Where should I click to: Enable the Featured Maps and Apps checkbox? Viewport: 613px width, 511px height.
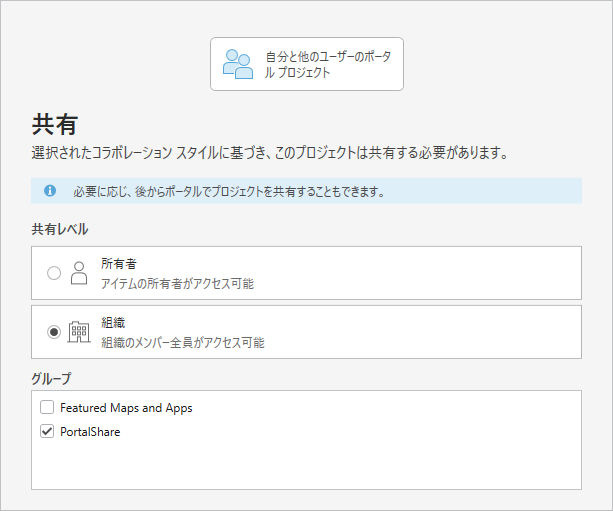[47, 408]
